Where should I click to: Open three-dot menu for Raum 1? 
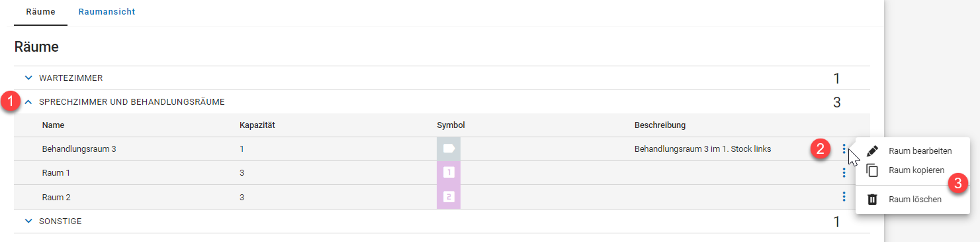(844, 173)
